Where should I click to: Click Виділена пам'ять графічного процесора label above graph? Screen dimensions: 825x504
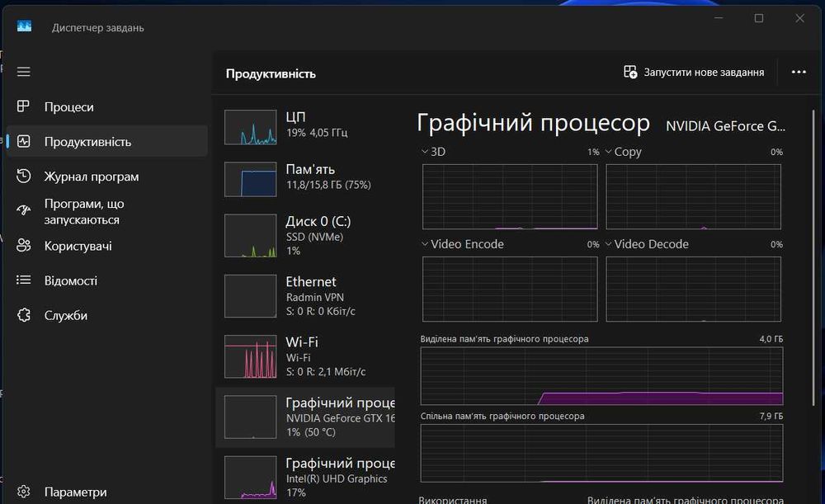point(504,339)
